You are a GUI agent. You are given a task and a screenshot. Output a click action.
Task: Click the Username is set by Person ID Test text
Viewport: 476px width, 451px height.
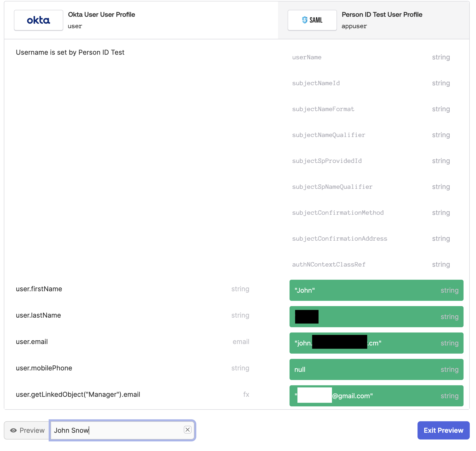click(70, 52)
